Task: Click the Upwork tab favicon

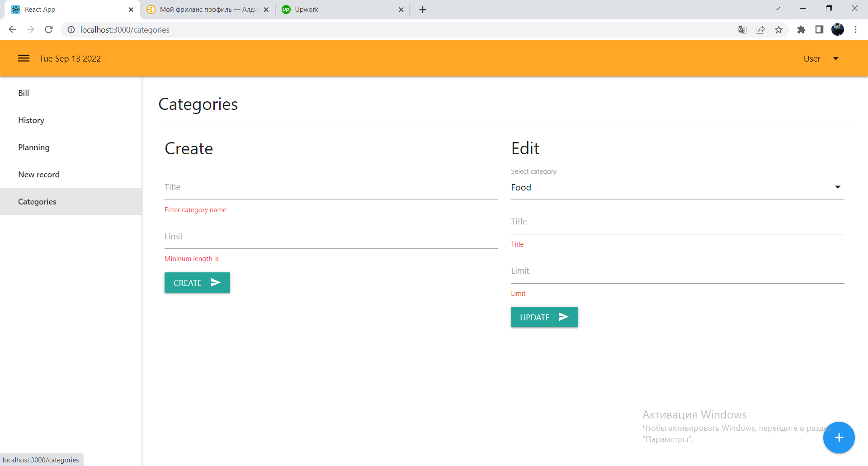Action: point(286,10)
